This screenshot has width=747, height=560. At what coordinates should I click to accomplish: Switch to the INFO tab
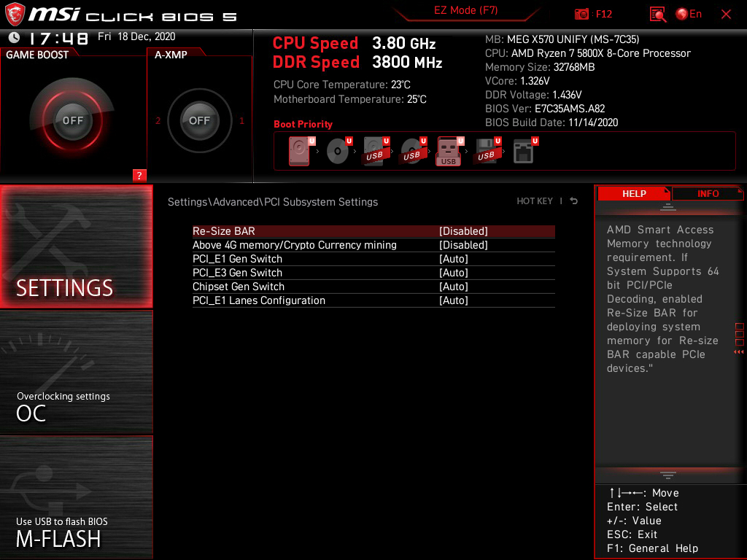708,193
